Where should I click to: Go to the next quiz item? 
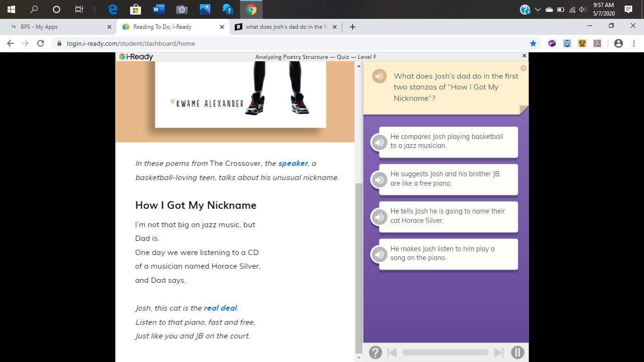tap(498, 353)
